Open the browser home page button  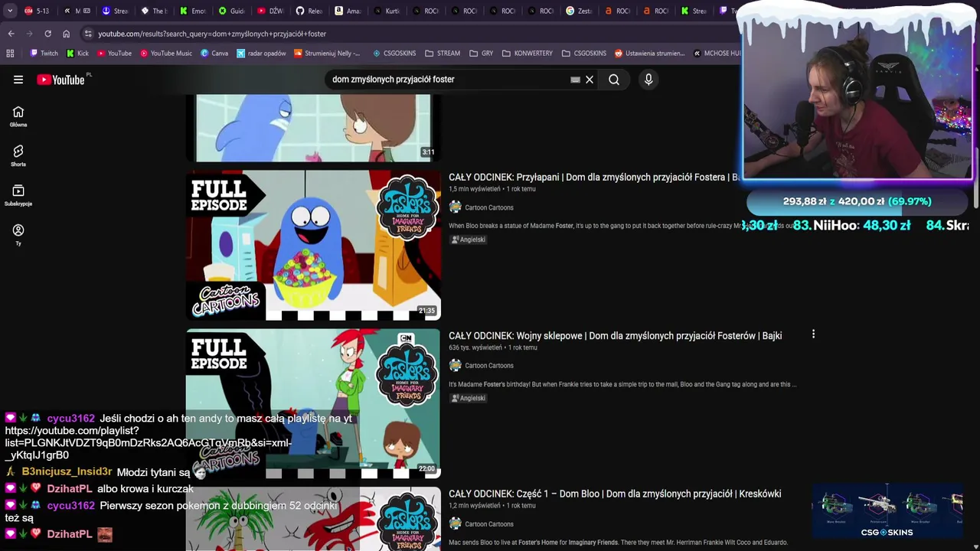(66, 34)
